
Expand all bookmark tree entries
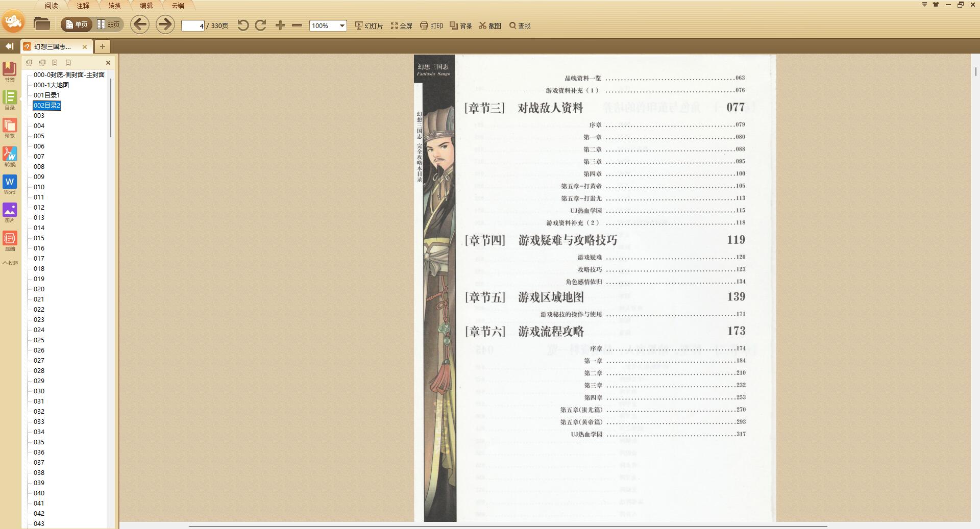click(29, 62)
